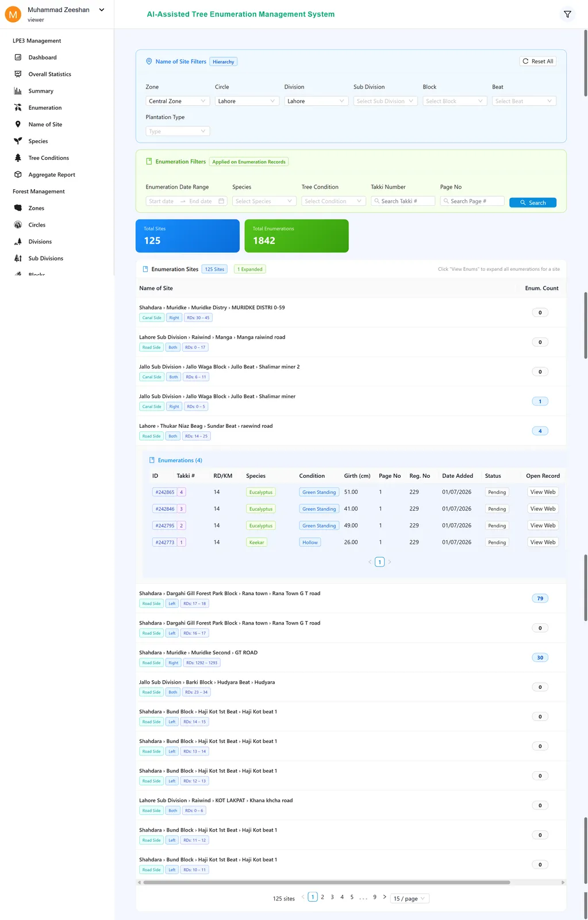Click the Aggregate Report cube icon
This screenshot has height=920, width=588.
[18, 174]
